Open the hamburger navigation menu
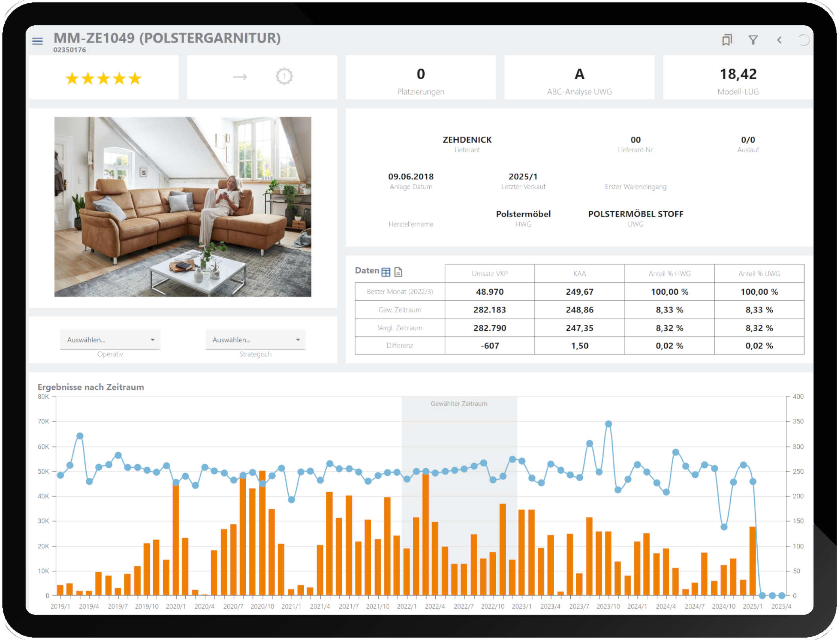This screenshot has height=640, width=840. coord(38,40)
